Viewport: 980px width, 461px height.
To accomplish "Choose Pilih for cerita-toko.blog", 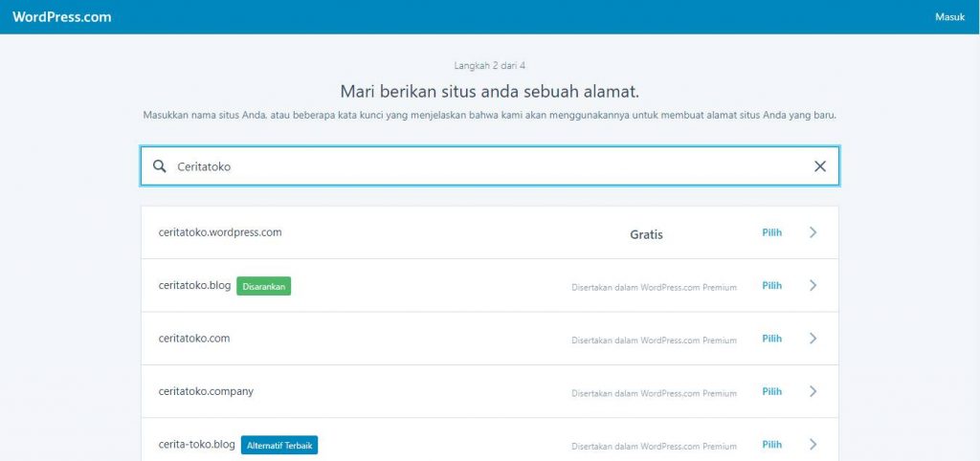I will point(772,445).
